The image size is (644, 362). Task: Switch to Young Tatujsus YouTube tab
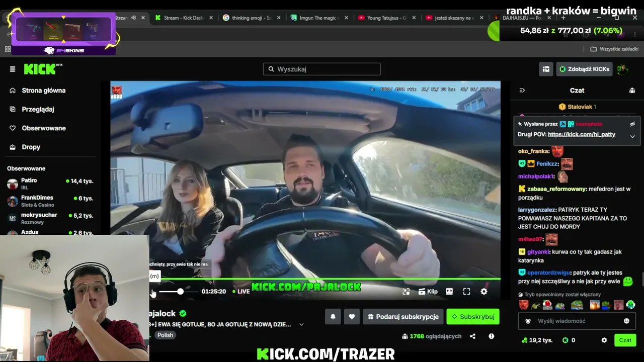pos(386,18)
